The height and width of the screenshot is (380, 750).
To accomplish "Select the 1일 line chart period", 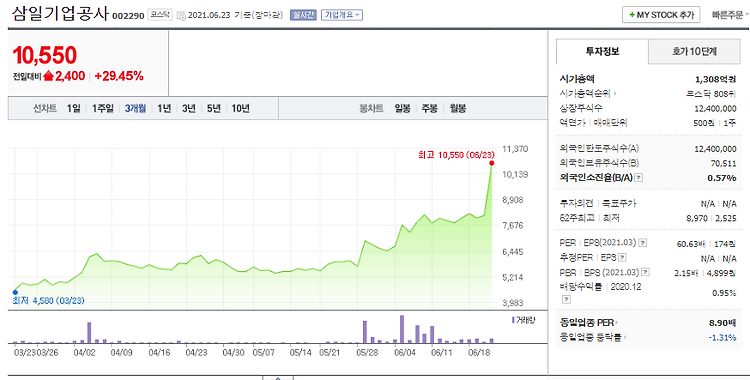I will tap(73, 109).
